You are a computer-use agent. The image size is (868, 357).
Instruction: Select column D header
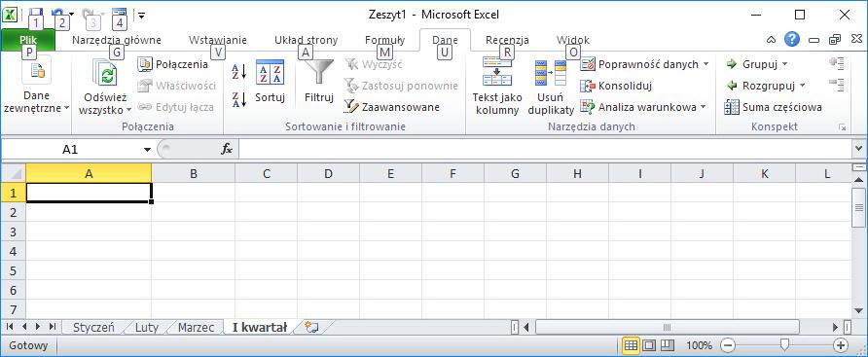328,174
